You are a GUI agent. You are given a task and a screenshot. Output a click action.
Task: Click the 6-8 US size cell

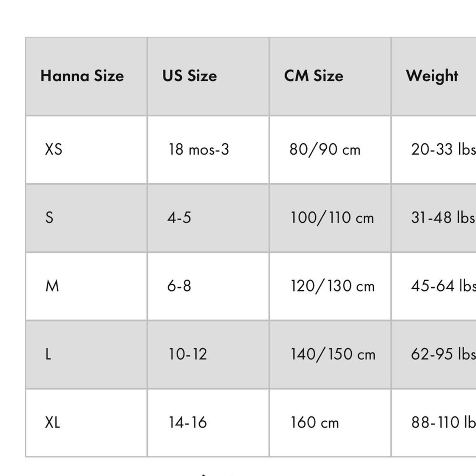[x=179, y=286]
